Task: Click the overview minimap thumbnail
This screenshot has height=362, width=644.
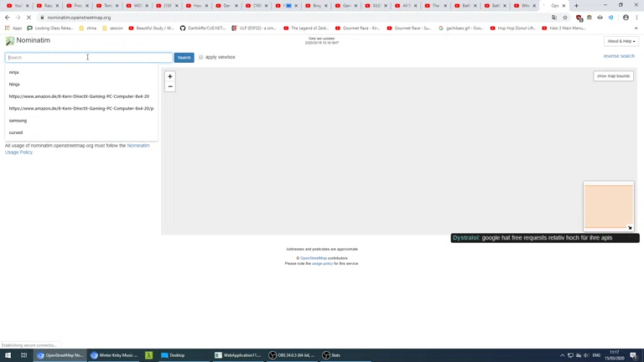Action: point(609,206)
